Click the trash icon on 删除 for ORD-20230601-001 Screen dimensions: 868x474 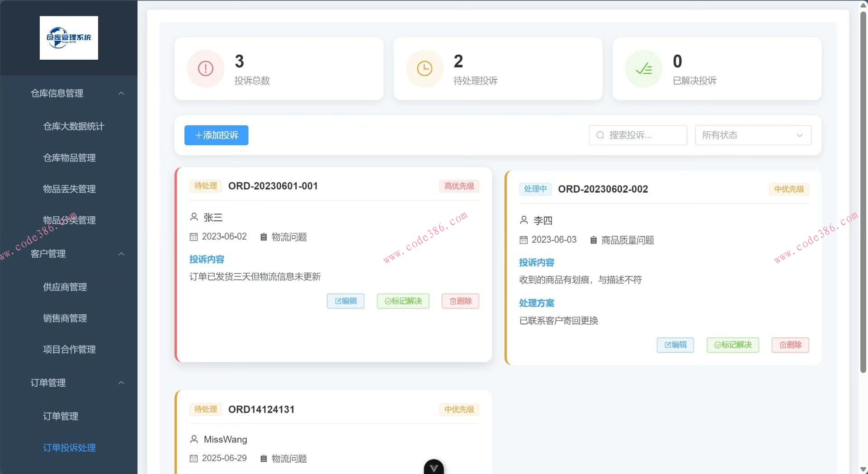point(452,301)
